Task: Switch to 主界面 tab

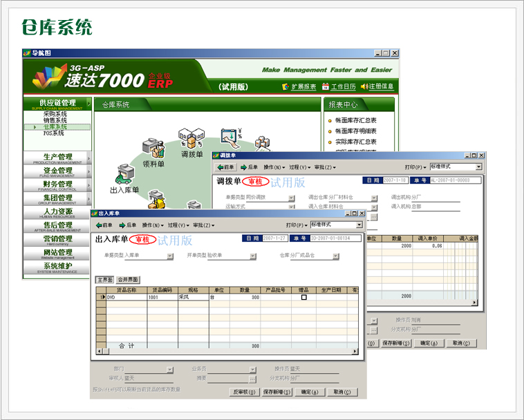Action: pos(105,280)
